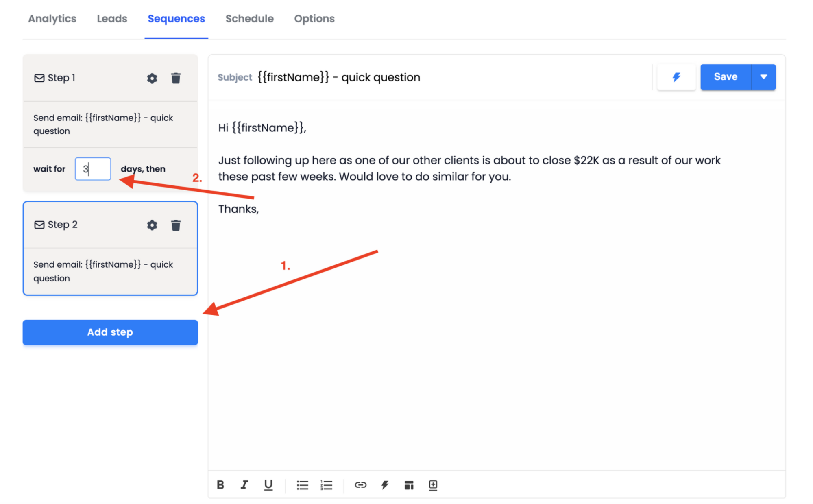Select the envelope icon on Step 2
Image resolution: width=813 pixels, height=504 pixels.
(x=39, y=225)
